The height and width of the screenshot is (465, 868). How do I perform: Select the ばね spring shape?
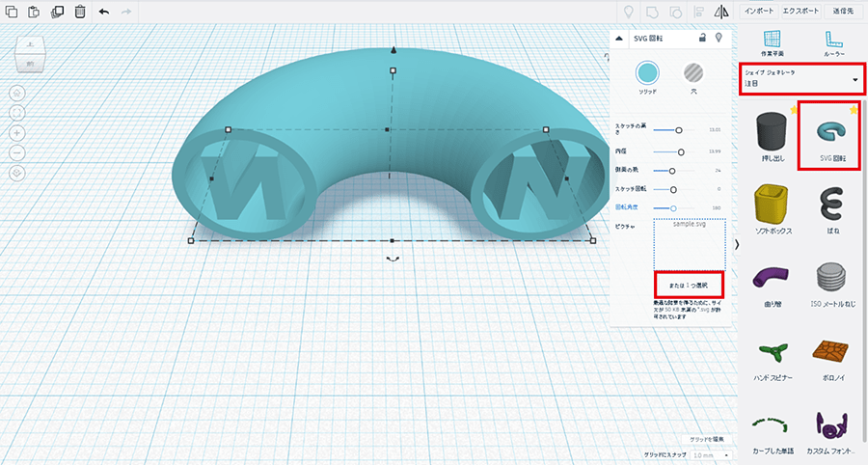(832, 209)
